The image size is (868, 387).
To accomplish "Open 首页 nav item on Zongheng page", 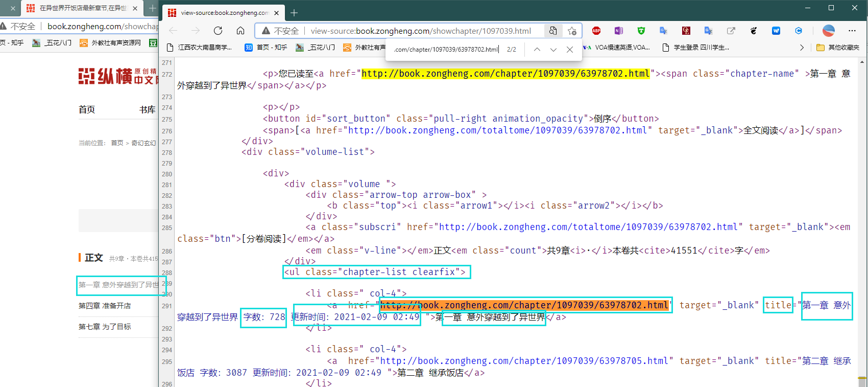I will [x=87, y=109].
